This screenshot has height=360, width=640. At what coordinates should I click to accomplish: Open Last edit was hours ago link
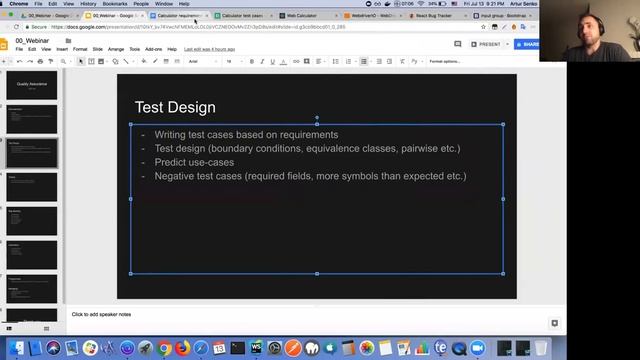209,49
